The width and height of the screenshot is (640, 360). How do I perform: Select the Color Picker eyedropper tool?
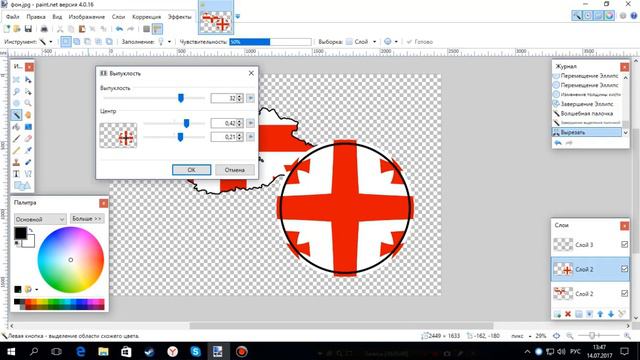pos(28,151)
